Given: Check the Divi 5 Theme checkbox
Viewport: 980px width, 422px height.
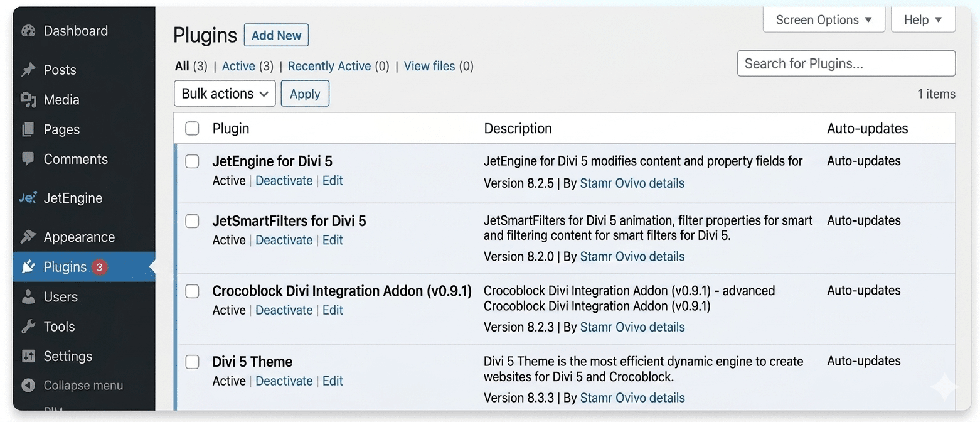Looking at the screenshot, I should [192, 362].
